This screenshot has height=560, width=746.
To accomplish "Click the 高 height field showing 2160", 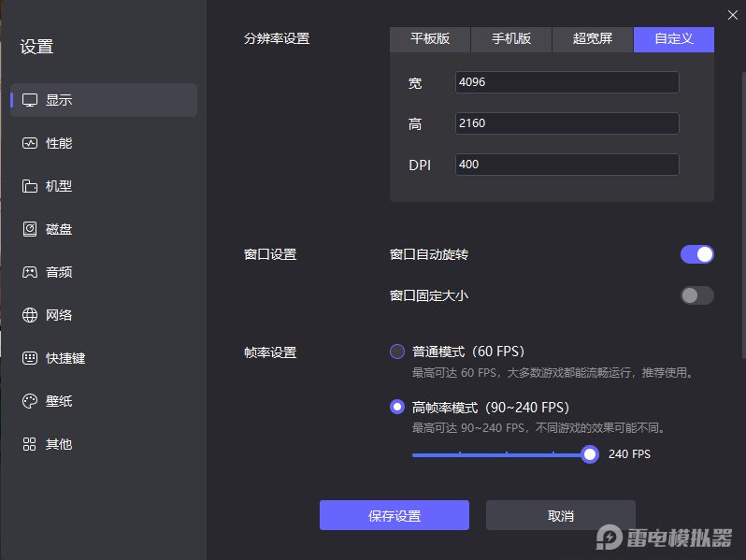I will click(567, 123).
